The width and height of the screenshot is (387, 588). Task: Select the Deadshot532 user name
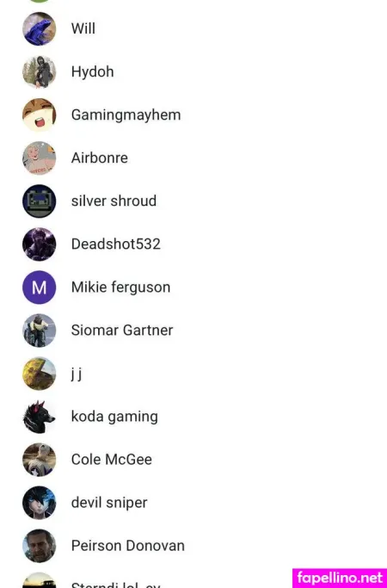click(x=116, y=244)
